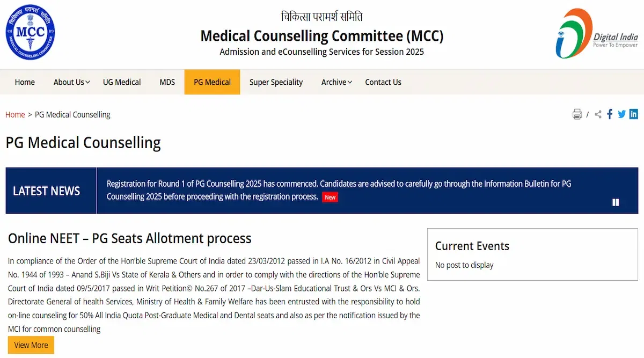The height and width of the screenshot is (358, 644).
Task: Print the page using printer icon
Action: 577,114
